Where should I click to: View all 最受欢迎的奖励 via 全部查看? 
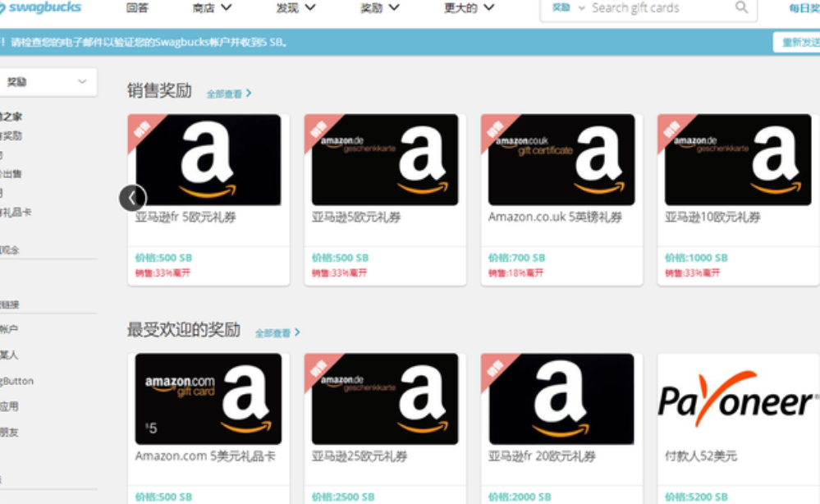coord(277,333)
